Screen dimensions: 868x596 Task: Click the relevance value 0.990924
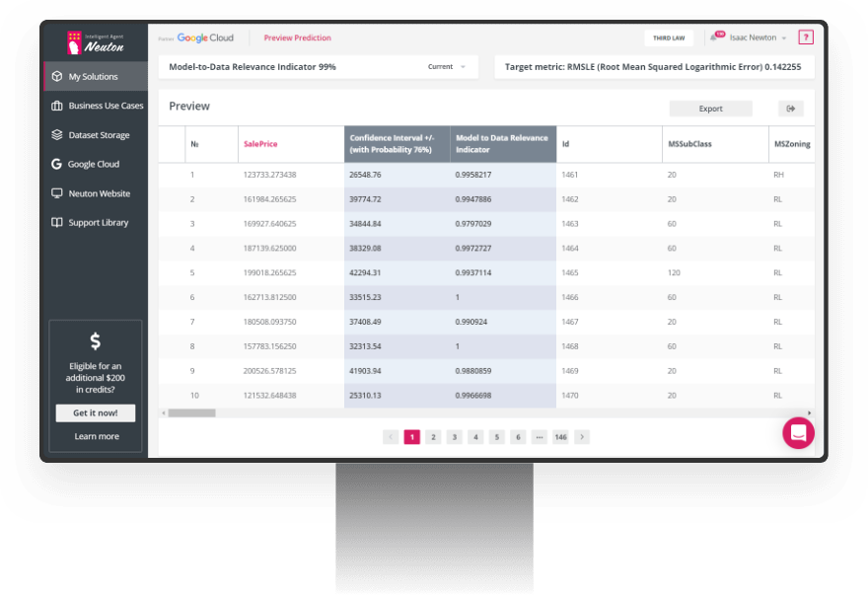coord(471,322)
